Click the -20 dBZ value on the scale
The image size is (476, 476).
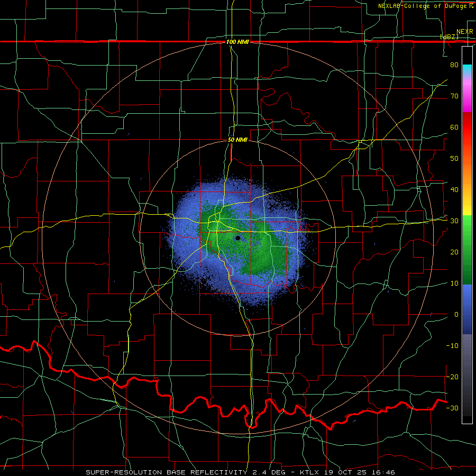click(x=452, y=377)
